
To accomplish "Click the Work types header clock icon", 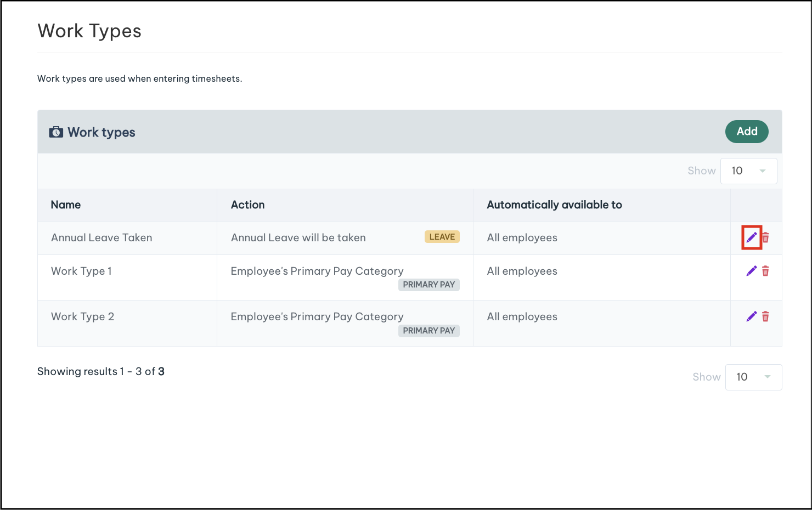I will pyautogui.click(x=56, y=132).
